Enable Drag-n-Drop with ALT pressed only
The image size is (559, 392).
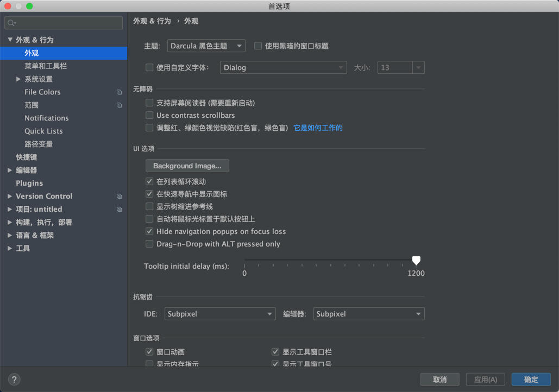coord(149,244)
